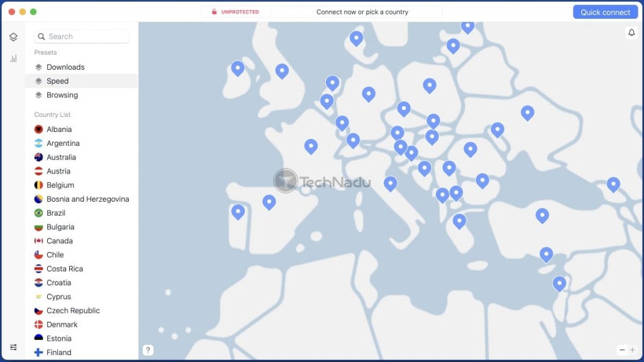The height and width of the screenshot is (362, 644).
Task: Select Canada in the country list
Action: [81, 241]
